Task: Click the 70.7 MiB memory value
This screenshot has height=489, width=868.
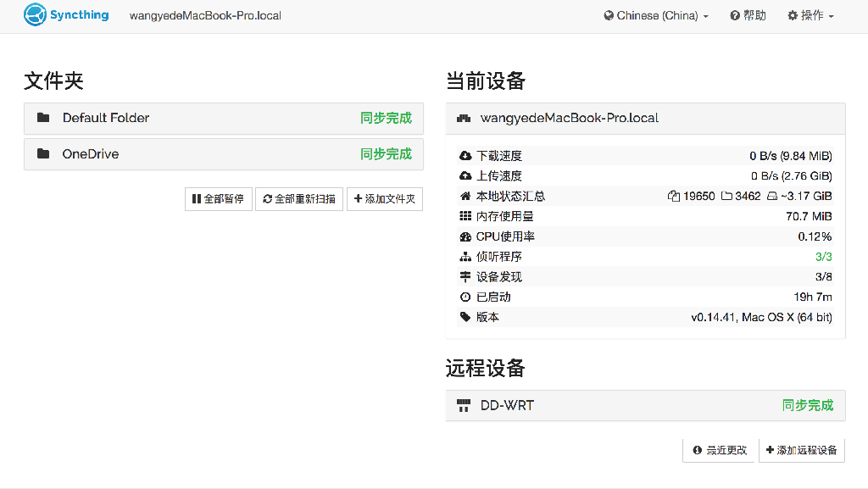Action: 809,216
